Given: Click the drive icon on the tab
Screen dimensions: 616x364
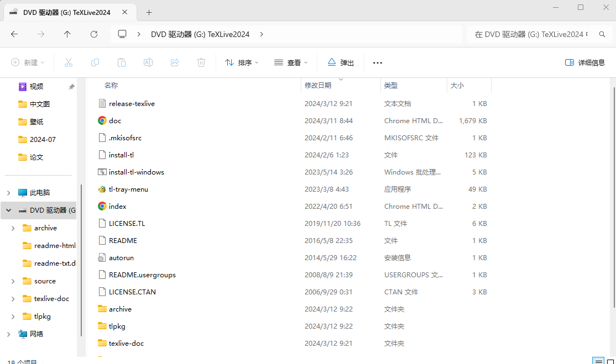Looking at the screenshot, I should pos(13,12).
